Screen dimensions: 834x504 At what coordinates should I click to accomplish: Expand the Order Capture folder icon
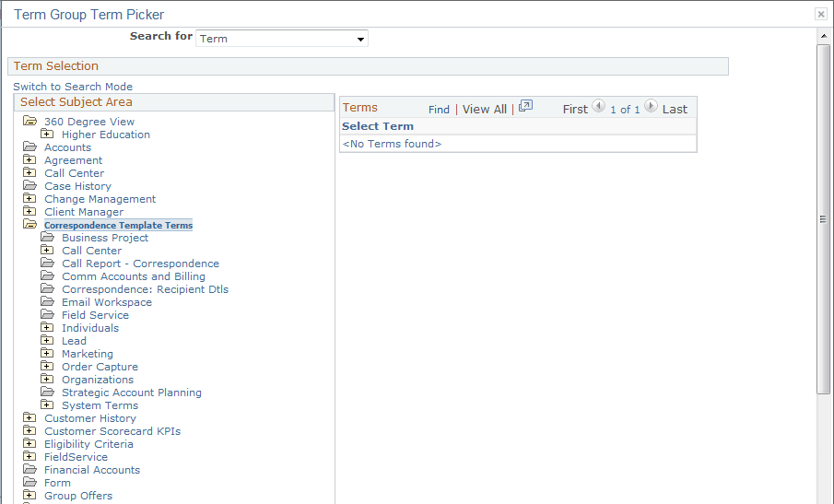pos(47,366)
